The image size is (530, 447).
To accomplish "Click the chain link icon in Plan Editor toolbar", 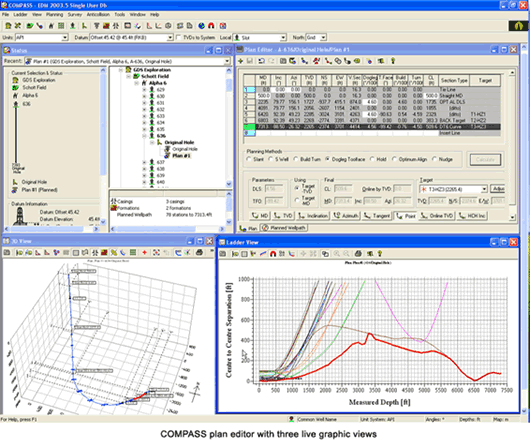I will coord(338,61).
